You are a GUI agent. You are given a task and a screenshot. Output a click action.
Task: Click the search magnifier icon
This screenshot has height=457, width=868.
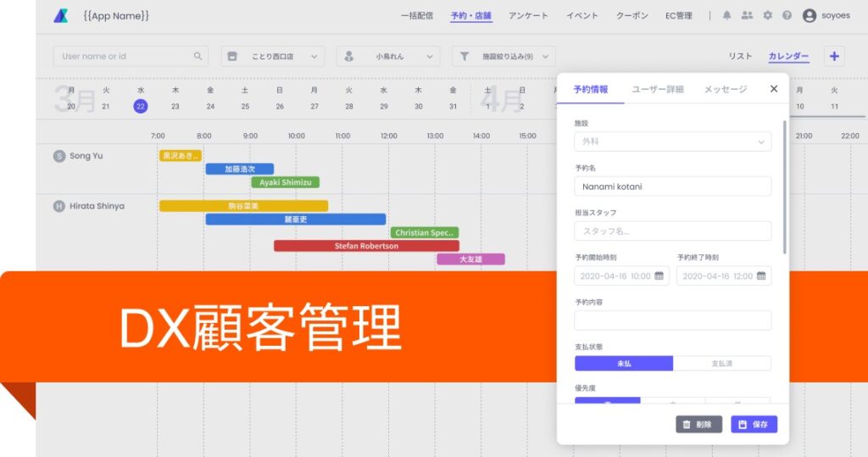point(198,56)
